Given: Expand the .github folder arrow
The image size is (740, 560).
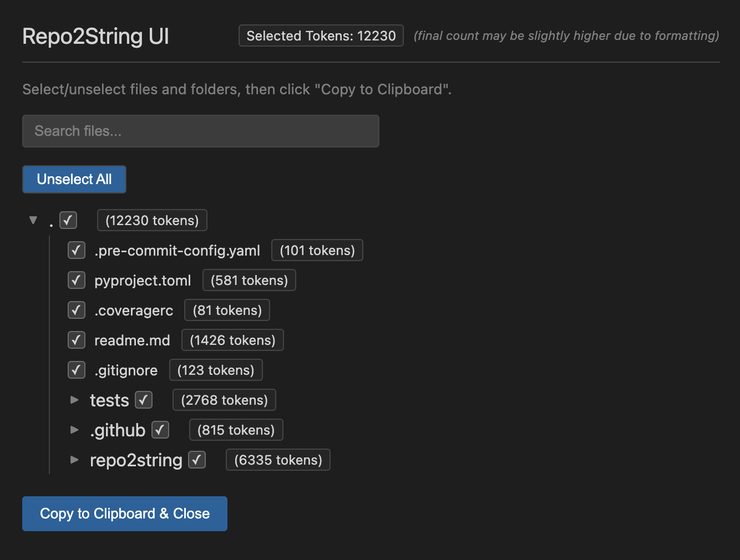Looking at the screenshot, I should [x=74, y=430].
